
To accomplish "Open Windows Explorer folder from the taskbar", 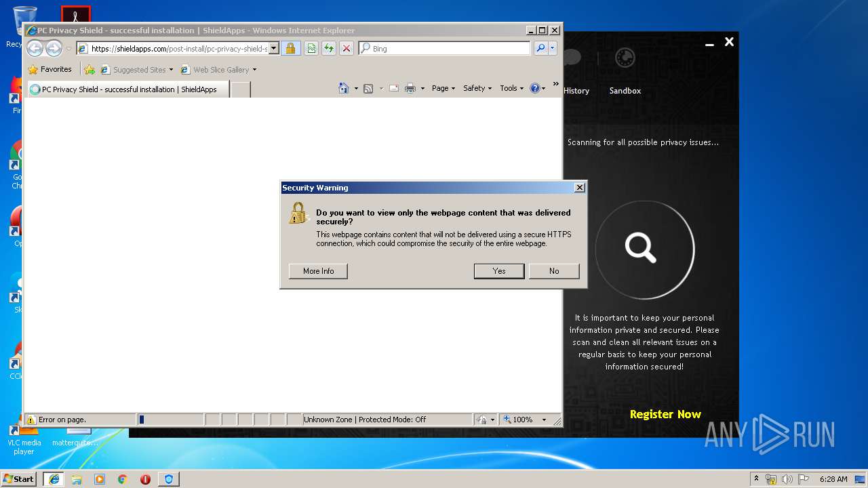I will point(77,479).
